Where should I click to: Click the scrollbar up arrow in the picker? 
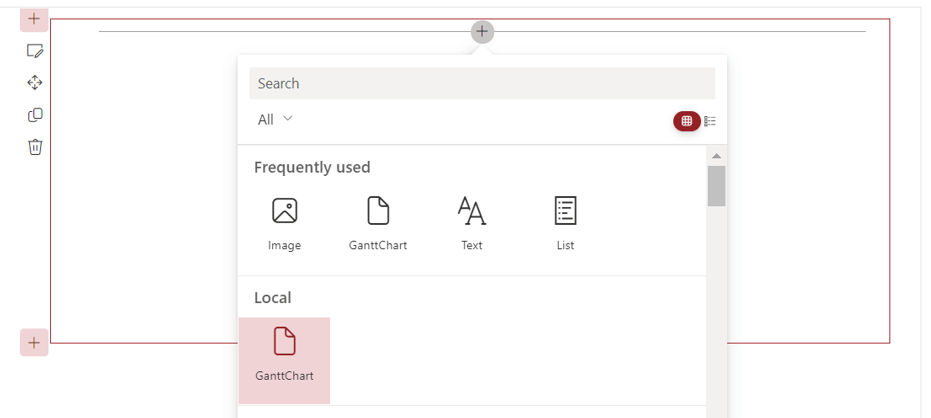tap(716, 156)
